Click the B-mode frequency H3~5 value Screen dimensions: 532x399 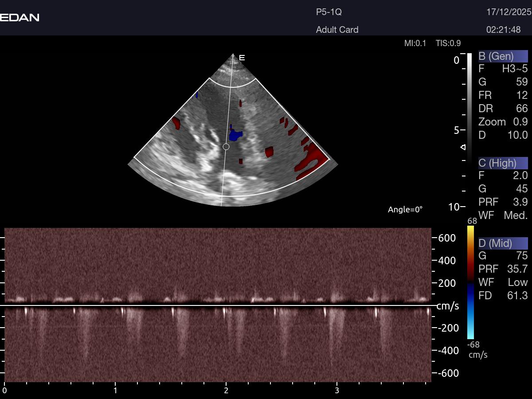tap(514, 69)
